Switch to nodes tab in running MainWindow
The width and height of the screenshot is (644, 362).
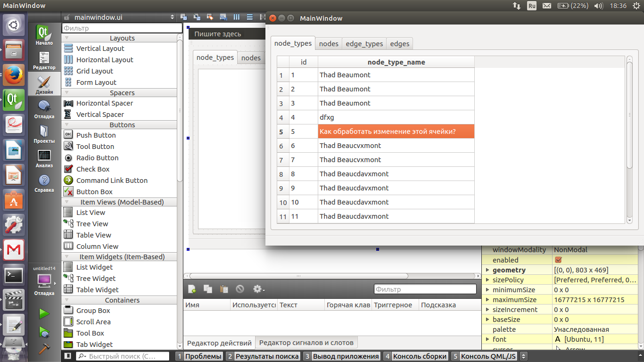tap(329, 43)
